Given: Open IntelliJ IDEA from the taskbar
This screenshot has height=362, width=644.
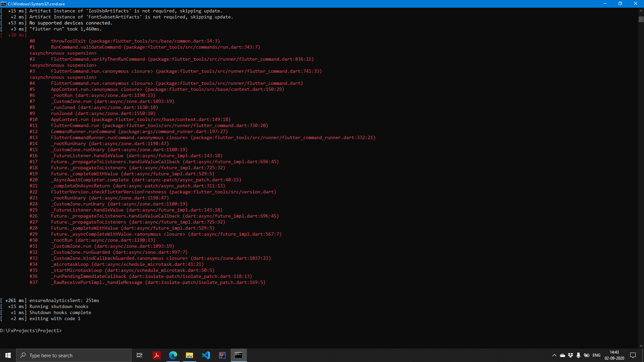Looking at the screenshot, I should click(222, 355).
